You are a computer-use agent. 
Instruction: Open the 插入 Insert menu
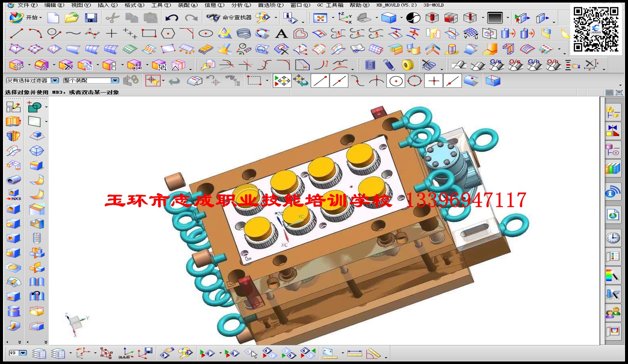tap(107, 5)
